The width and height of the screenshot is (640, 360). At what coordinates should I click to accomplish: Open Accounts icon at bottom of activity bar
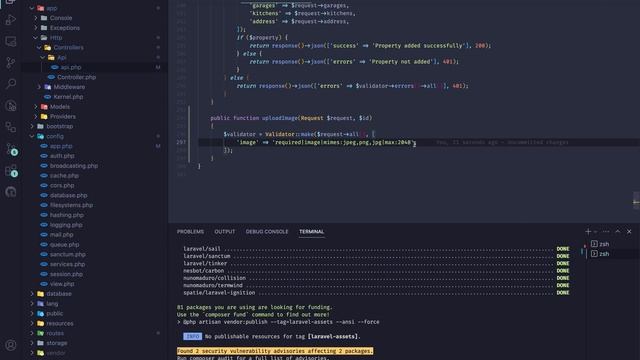pos(11,345)
